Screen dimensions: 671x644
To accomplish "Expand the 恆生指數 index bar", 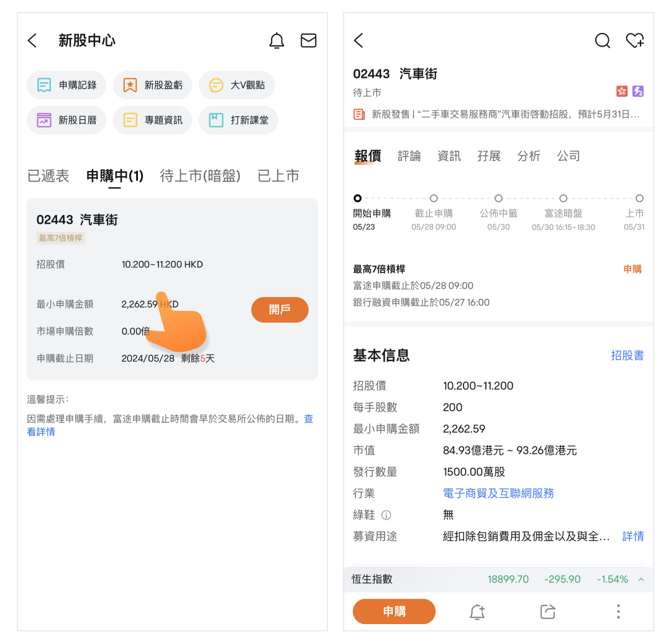I will [641, 579].
